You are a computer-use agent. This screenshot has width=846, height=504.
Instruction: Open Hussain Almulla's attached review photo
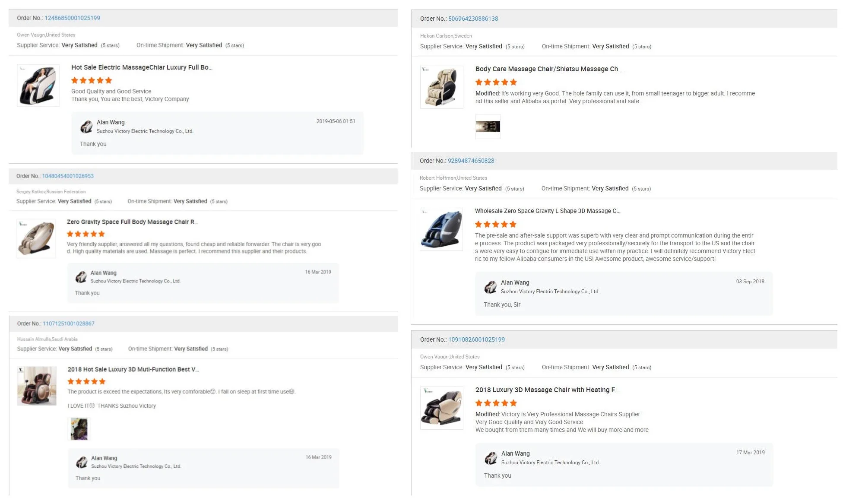coord(79,429)
